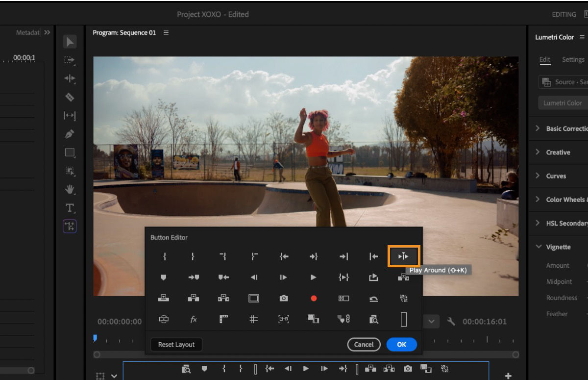Click the Play Around button in Button Editor
588x380 pixels.
click(x=403, y=256)
